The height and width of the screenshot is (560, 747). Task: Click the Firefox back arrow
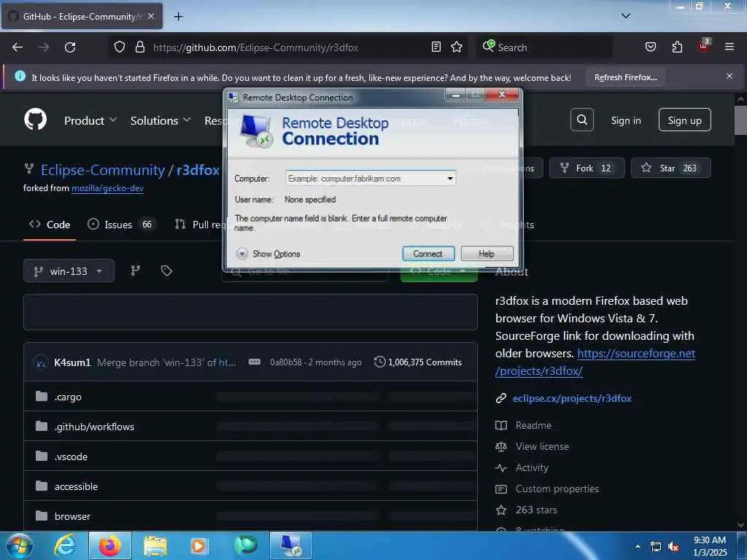pyautogui.click(x=18, y=47)
